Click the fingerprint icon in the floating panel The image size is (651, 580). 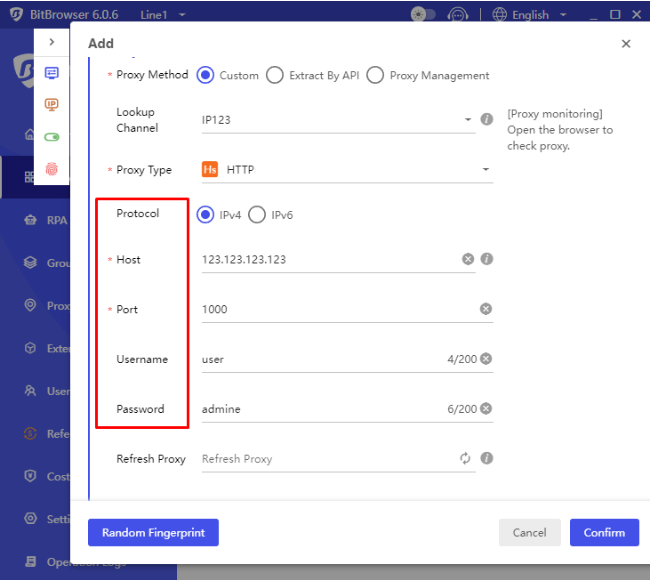click(x=52, y=169)
